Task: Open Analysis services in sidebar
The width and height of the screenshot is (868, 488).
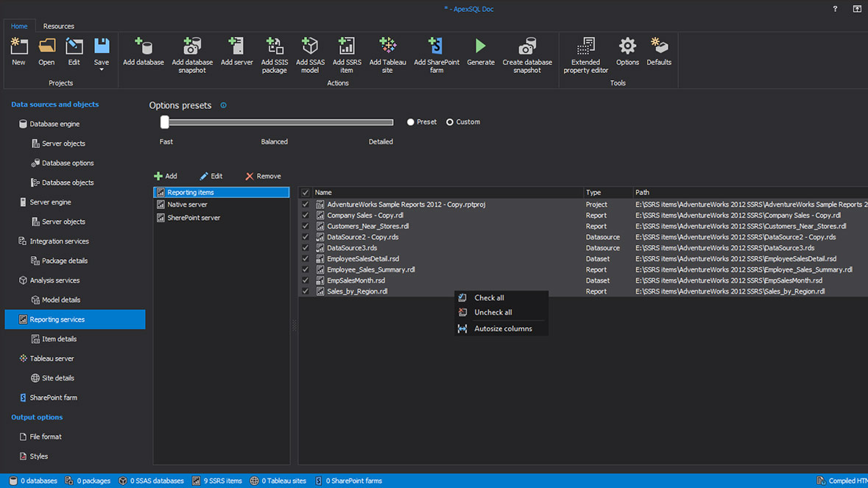Action: click(x=54, y=280)
